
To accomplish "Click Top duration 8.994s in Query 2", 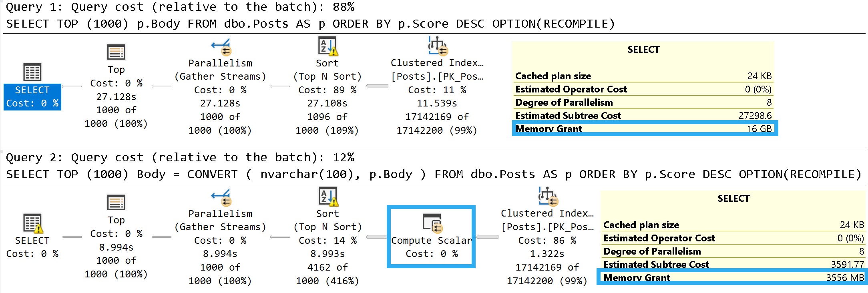I will pos(116,247).
